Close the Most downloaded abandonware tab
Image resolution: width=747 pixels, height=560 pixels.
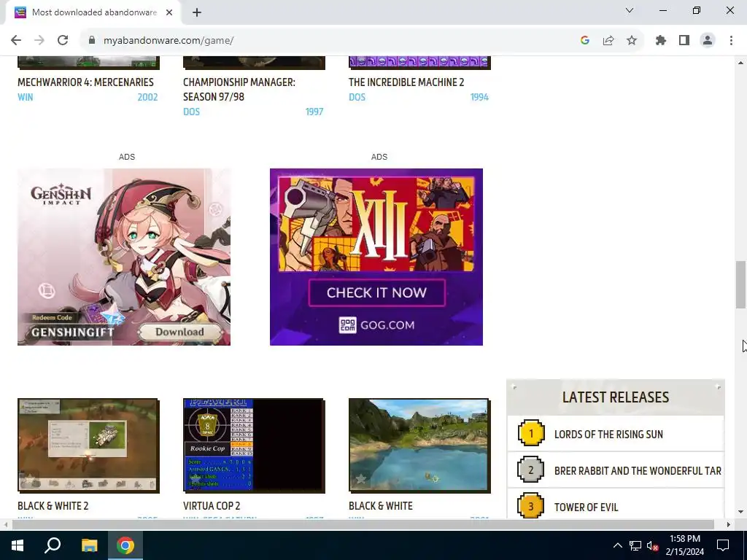coord(169,12)
